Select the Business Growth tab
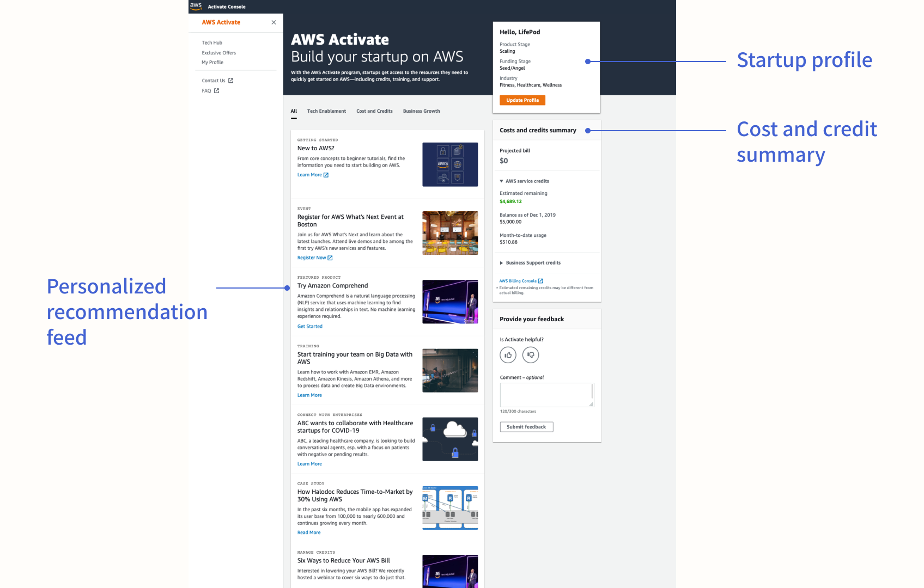The height and width of the screenshot is (588, 924). (x=421, y=111)
